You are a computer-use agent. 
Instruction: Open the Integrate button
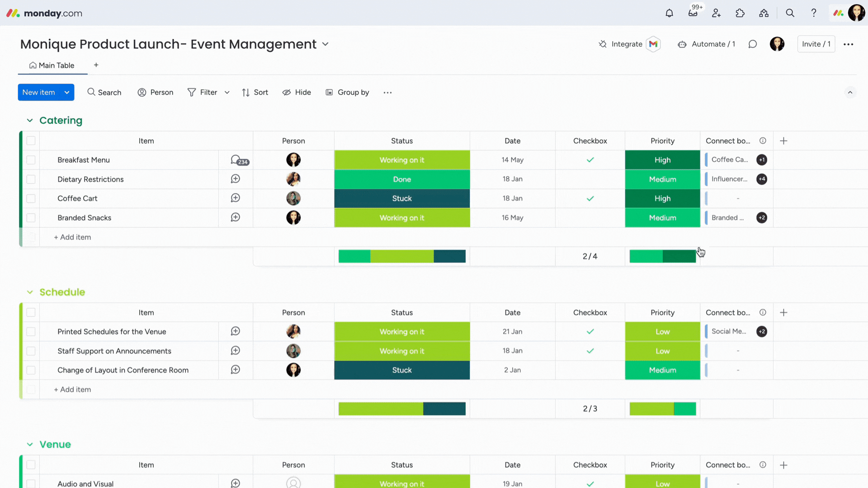(620, 44)
